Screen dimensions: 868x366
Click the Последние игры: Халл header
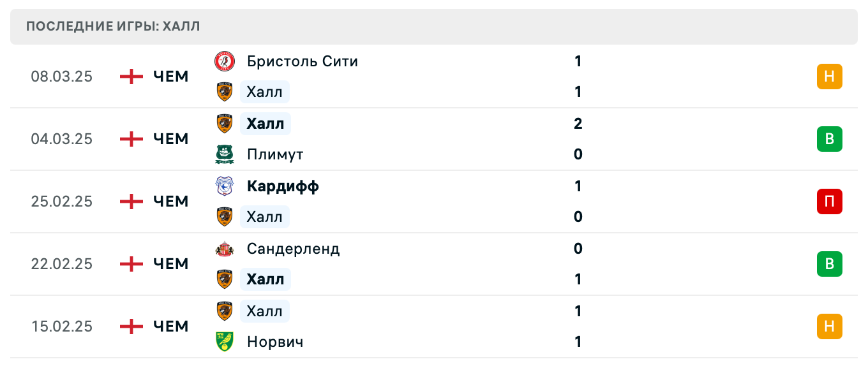click(x=113, y=26)
